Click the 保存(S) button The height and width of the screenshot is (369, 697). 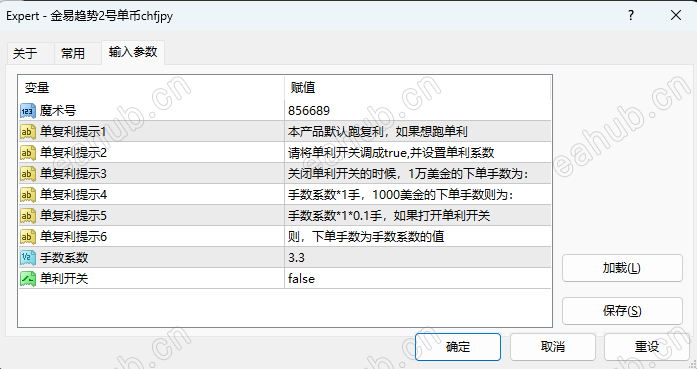click(x=622, y=311)
